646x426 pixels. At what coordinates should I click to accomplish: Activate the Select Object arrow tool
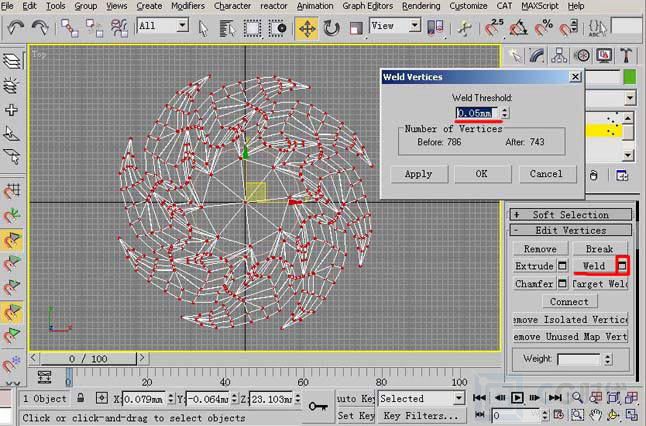[x=203, y=28]
